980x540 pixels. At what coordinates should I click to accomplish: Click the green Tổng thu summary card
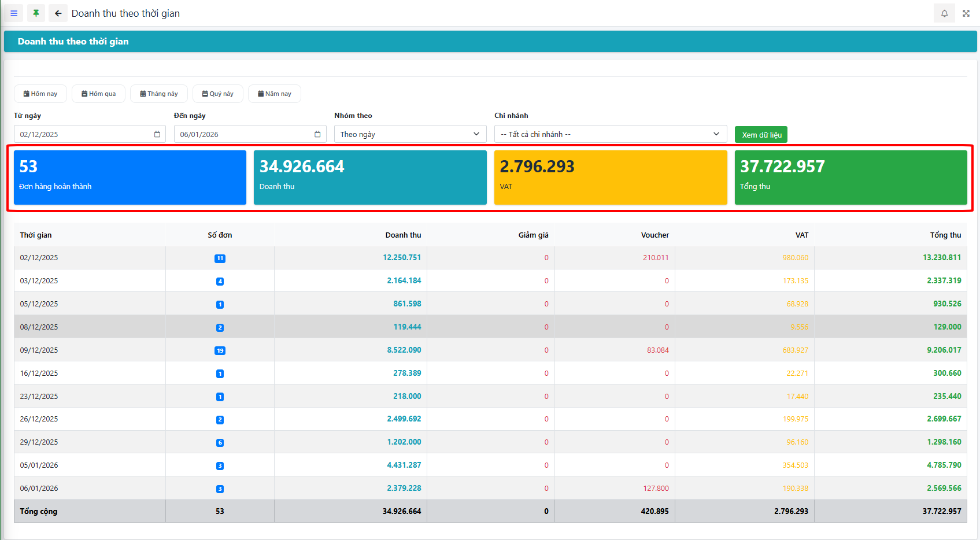click(850, 177)
